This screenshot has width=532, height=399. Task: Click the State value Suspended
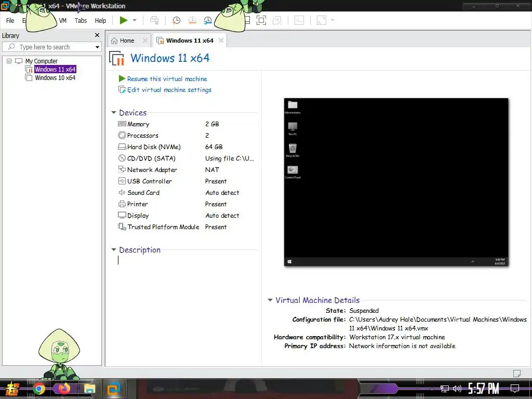click(364, 311)
